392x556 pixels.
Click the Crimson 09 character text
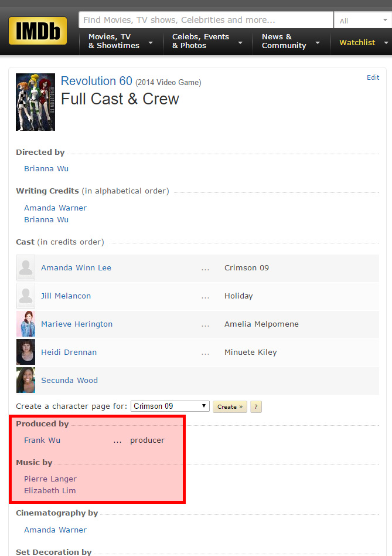click(247, 267)
